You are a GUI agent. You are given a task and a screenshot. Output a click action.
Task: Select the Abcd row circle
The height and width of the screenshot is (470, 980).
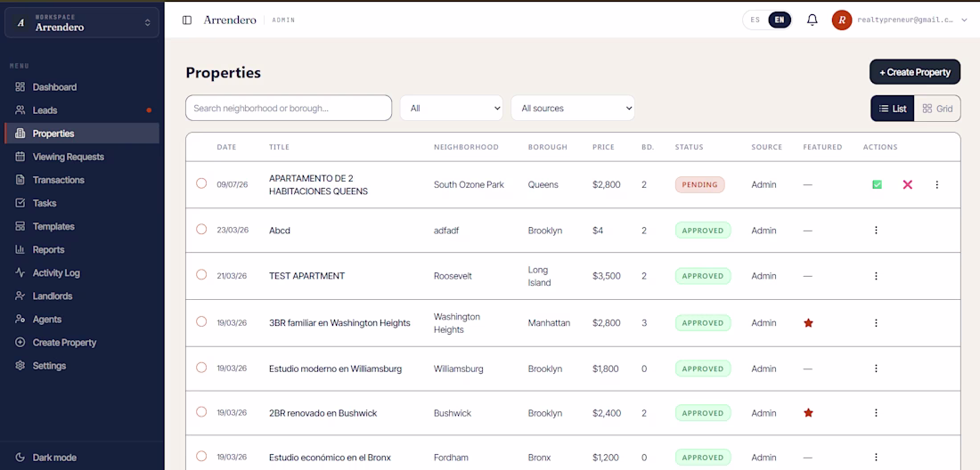[x=201, y=229]
